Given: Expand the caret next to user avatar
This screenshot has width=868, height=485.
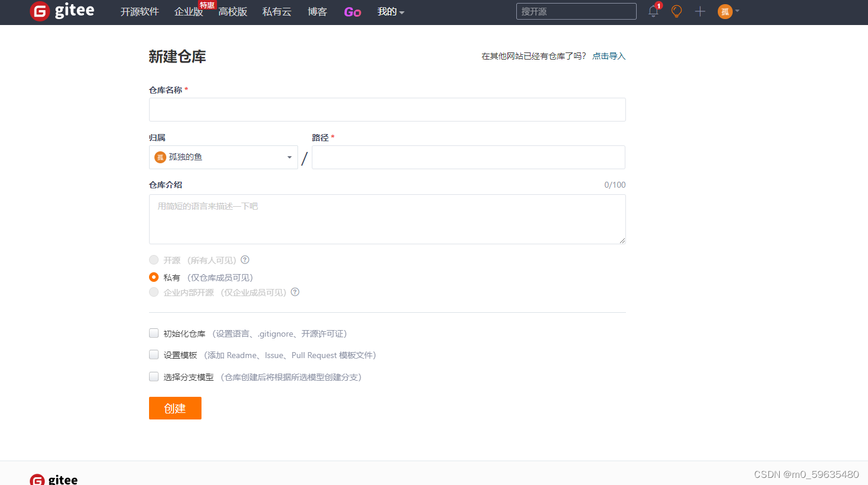Looking at the screenshot, I should (x=737, y=11).
